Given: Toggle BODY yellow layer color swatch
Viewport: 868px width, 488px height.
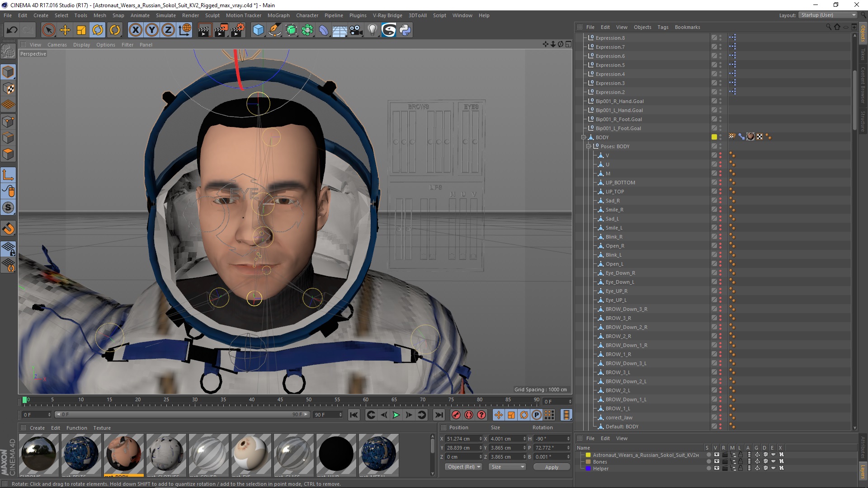Looking at the screenshot, I should [714, 137].
